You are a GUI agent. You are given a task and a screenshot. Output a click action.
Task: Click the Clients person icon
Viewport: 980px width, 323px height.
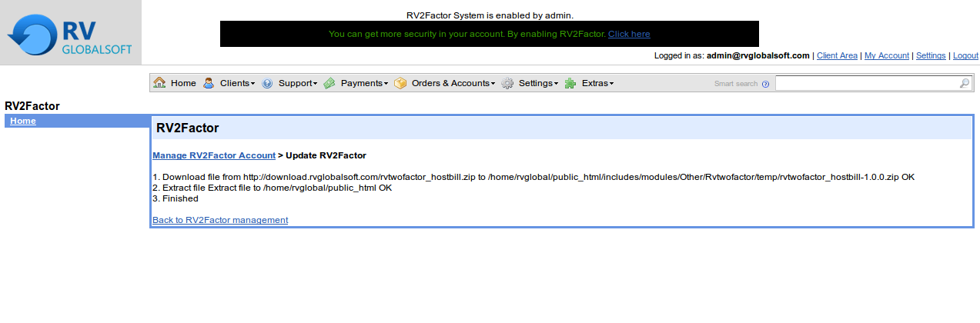(x=209, y=83)
